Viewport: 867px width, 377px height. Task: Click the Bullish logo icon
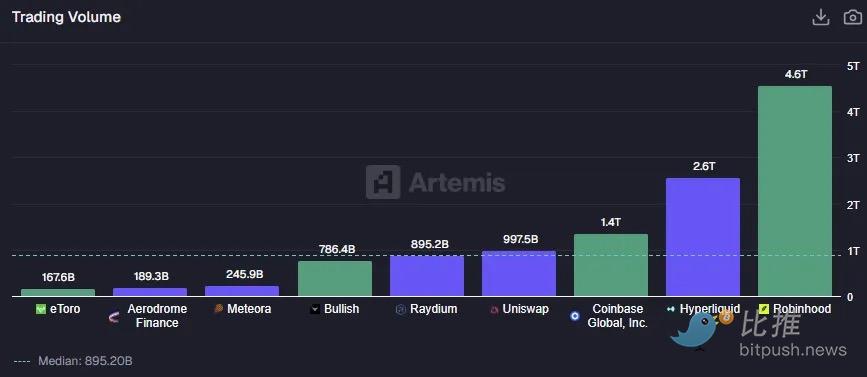315,310
